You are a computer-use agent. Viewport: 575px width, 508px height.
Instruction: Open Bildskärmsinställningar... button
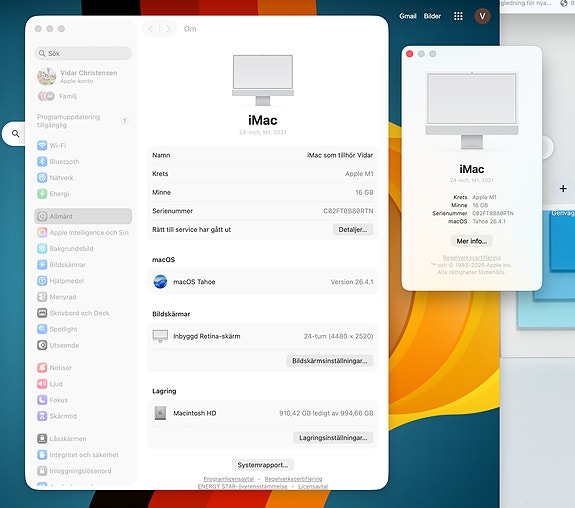[329, 361]
